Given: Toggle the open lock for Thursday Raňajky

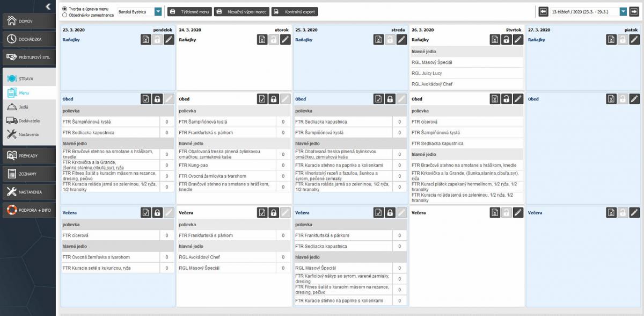Looking at the screenshot, I should pyautogui.click(x=507, y=39).
